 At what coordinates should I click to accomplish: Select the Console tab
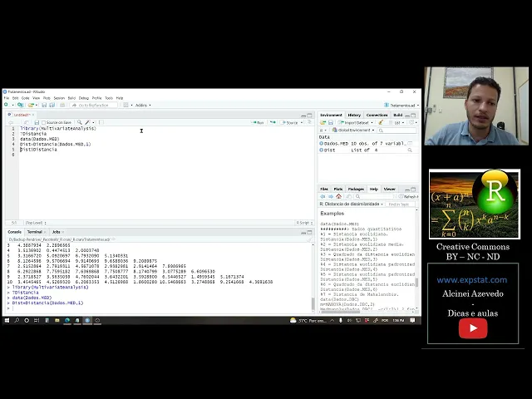(x=15, y=232)
